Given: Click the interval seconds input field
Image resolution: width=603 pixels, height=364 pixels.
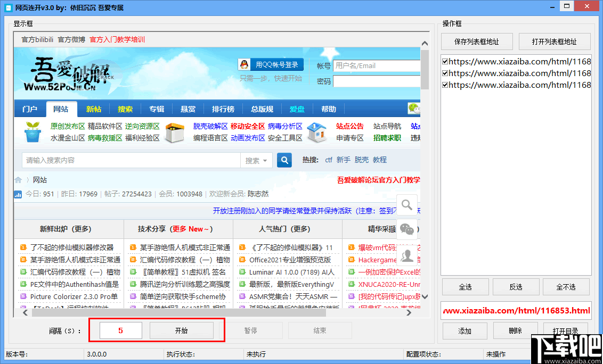Looking at the screenshot, I should coord(121,330).
